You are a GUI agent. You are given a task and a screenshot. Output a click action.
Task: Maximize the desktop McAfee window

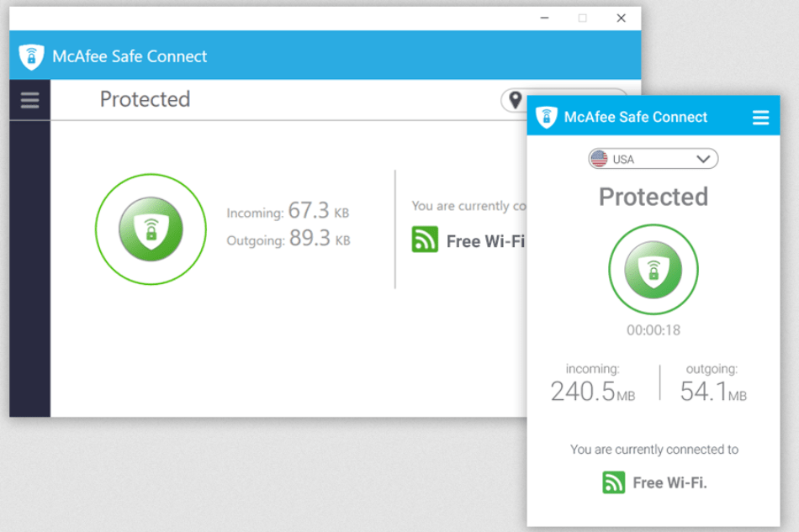coord(583,18)
